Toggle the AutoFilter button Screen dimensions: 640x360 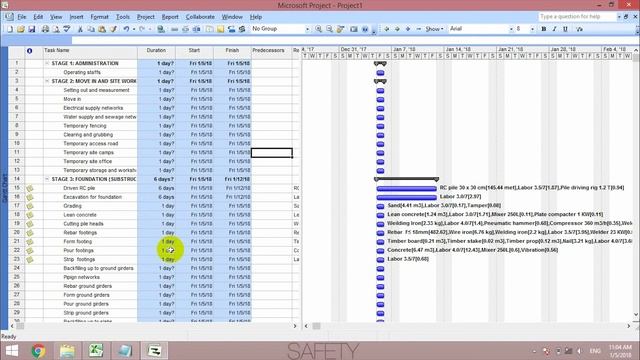[580, 29]
